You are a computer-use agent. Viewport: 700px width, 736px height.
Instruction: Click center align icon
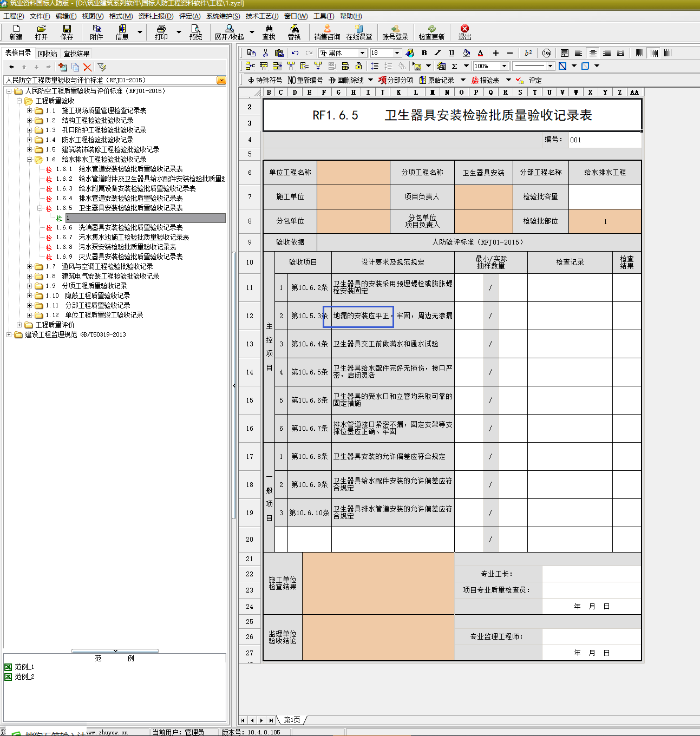[593, 53]
